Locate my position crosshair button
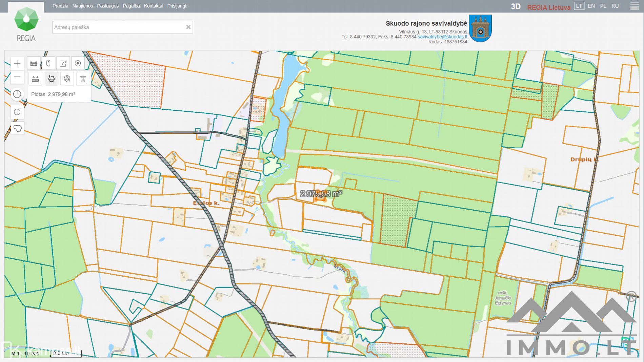Viewport: 644px width, 362px height. click(x=17, y=112)
